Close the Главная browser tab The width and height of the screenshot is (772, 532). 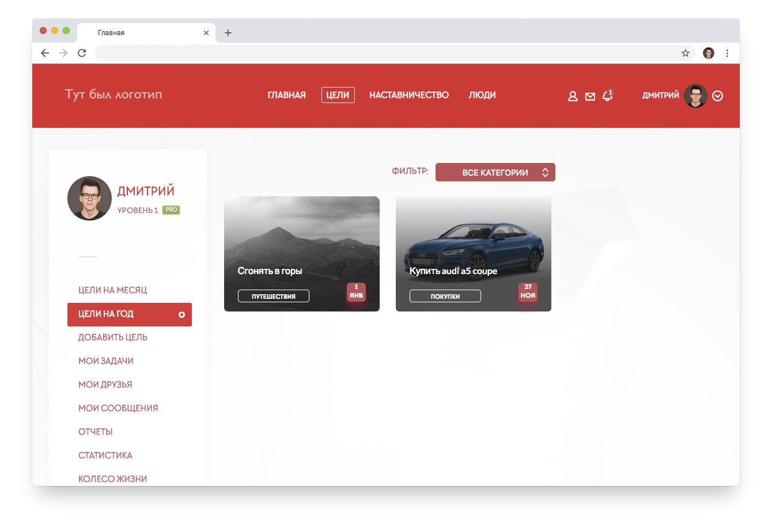[206, 33]
